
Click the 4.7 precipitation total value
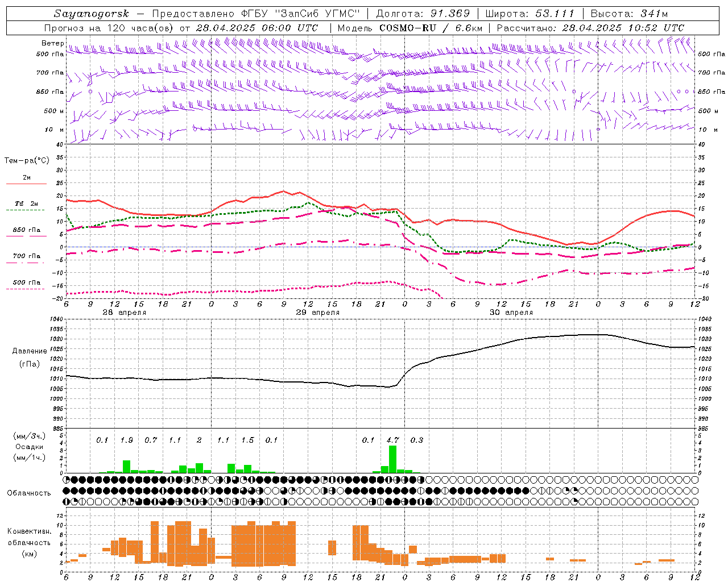[393, 440]
